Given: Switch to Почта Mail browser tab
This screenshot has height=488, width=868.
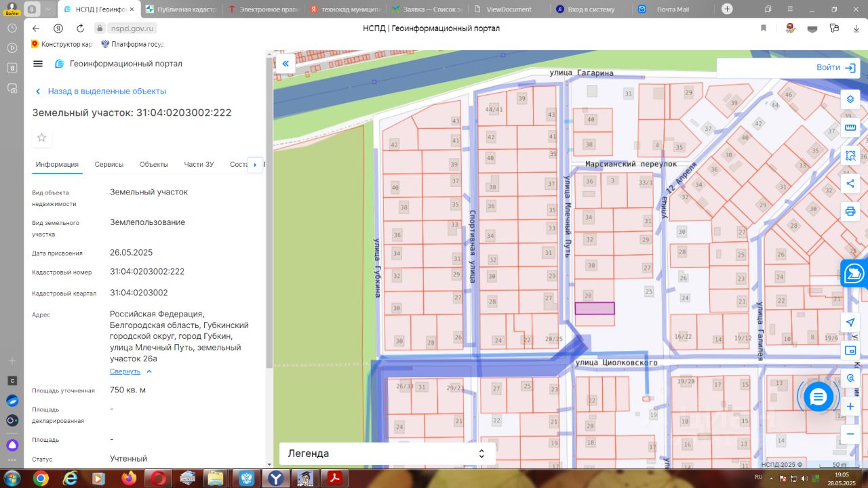Looking at the screenshot, I should (673, 9).
